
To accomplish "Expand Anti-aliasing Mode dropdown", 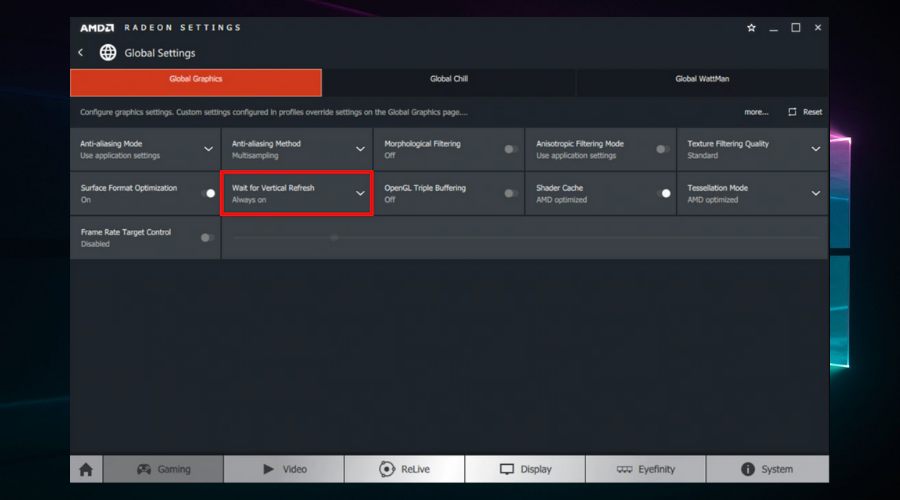I will (x=208, y=149).
